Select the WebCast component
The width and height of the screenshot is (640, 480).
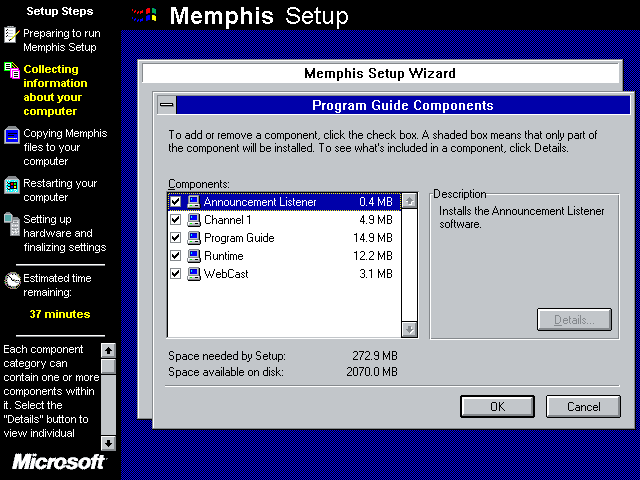pyautogui.click(x=284, y=273)
